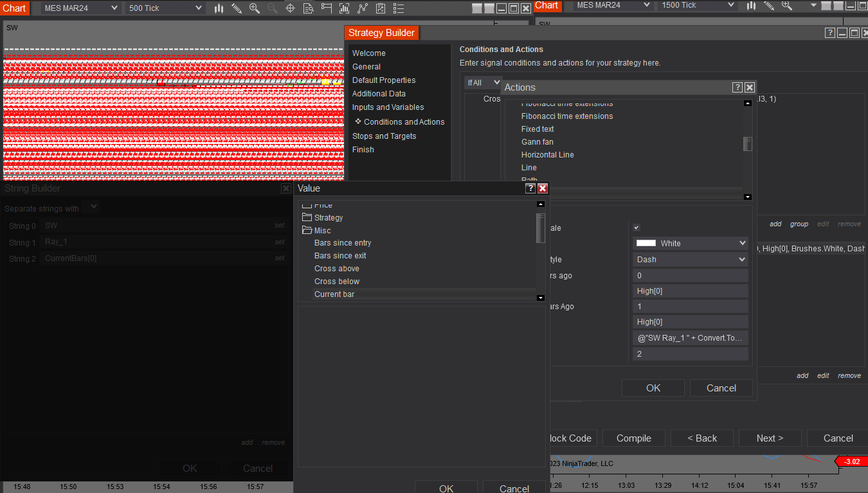Click OK in the Actions dialog
The width and height of the screenshot is (868, 493).
click(653, 388)
